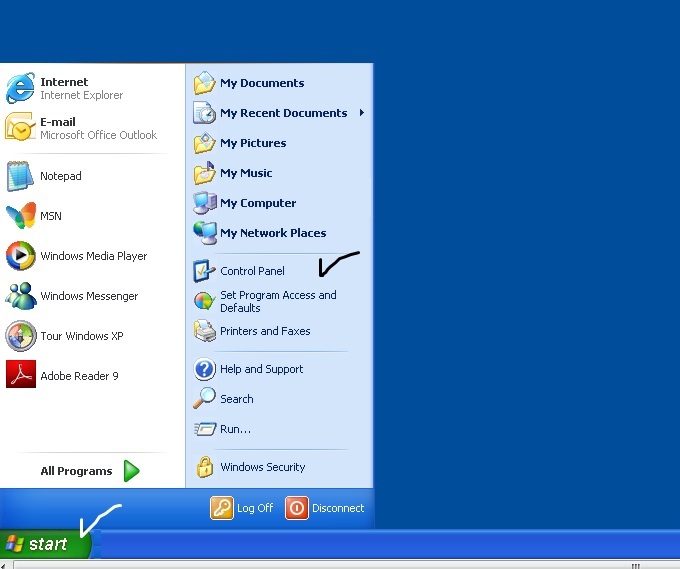Image resolution: width=680 pixels, height=569 pixels.
Task: Open the Windows Messenger people icon
Action: click(x=20, y=296)
